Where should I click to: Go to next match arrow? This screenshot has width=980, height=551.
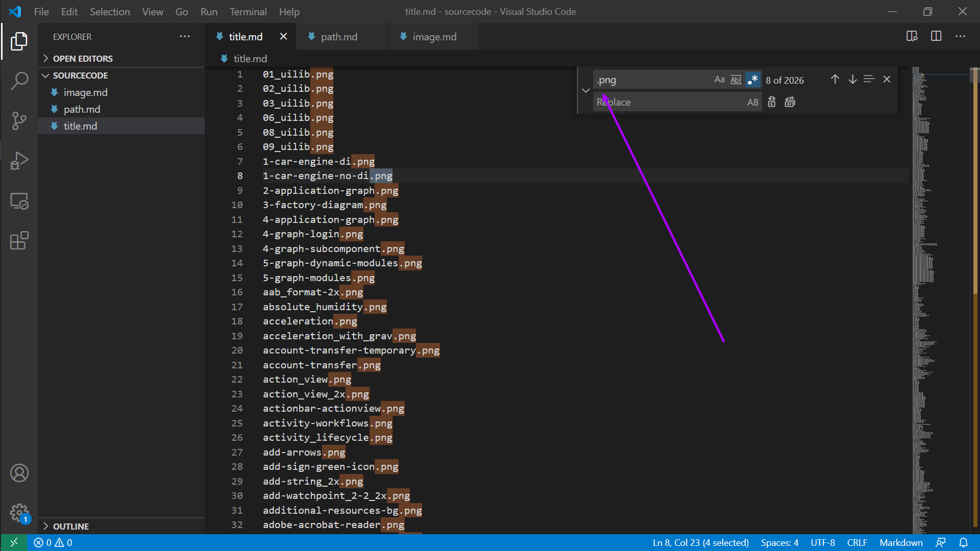tap(852, 80)
